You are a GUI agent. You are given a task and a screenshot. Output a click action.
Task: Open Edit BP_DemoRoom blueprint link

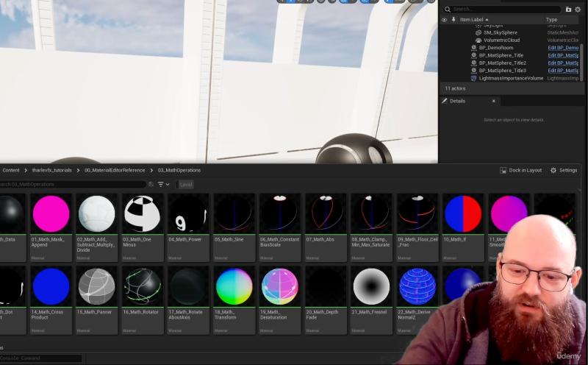point(562,47)
